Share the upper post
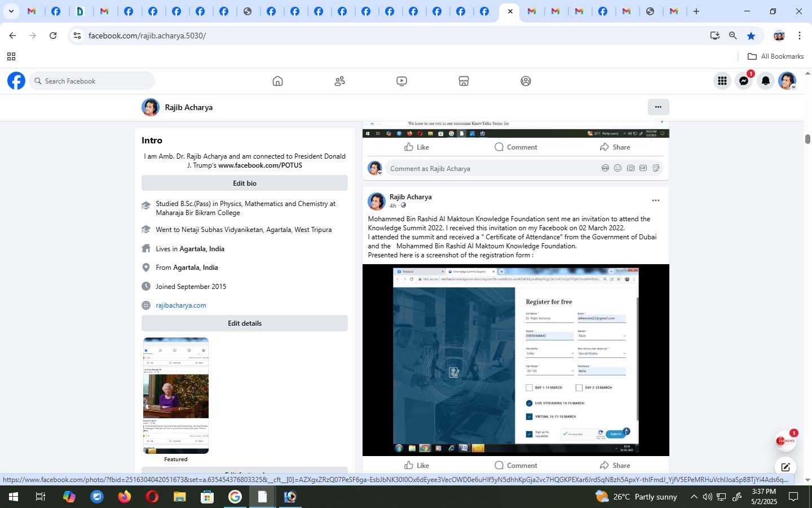This screenshot has height=508, width=812. click(x=615, y=147)
